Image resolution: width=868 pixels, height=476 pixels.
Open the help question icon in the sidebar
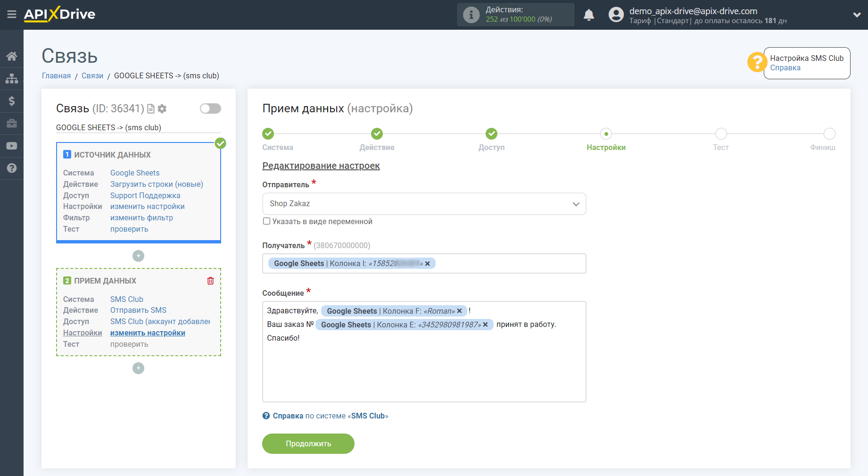(x=12, y=168)
